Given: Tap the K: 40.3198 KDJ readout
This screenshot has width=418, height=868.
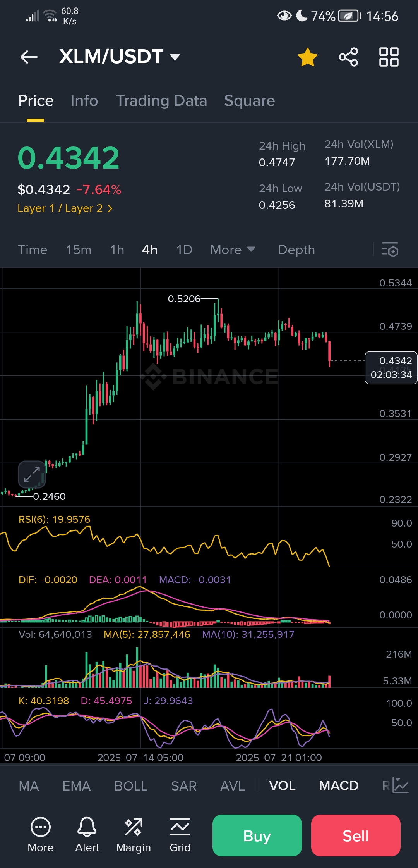Looking at the screenshot, I should [x=44, y=701].
